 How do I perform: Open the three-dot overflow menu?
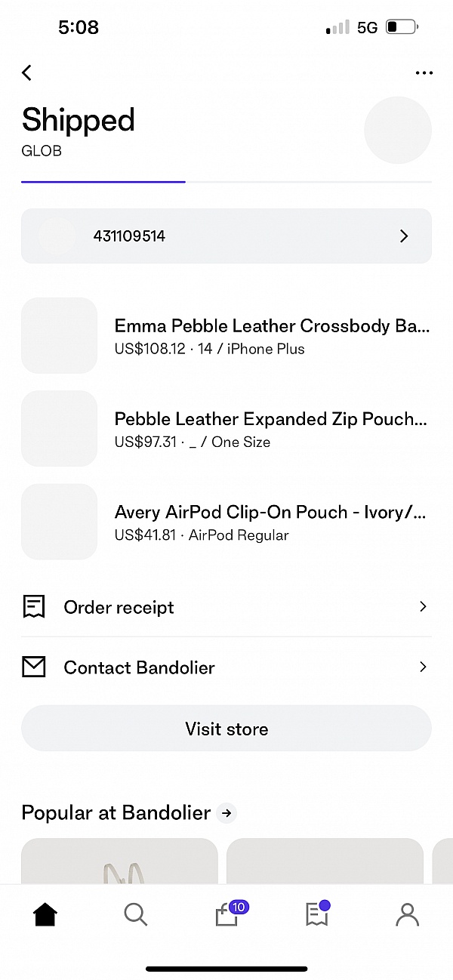pos(424,72)
